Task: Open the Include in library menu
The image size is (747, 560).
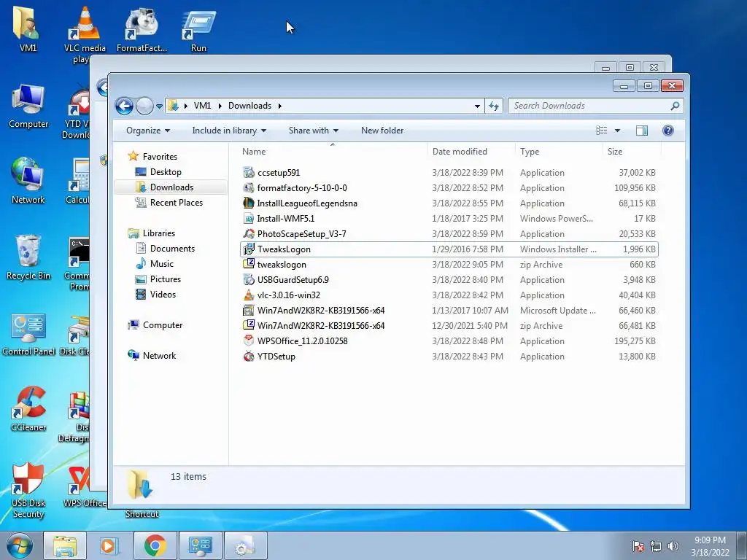Action: pos(229,131)
